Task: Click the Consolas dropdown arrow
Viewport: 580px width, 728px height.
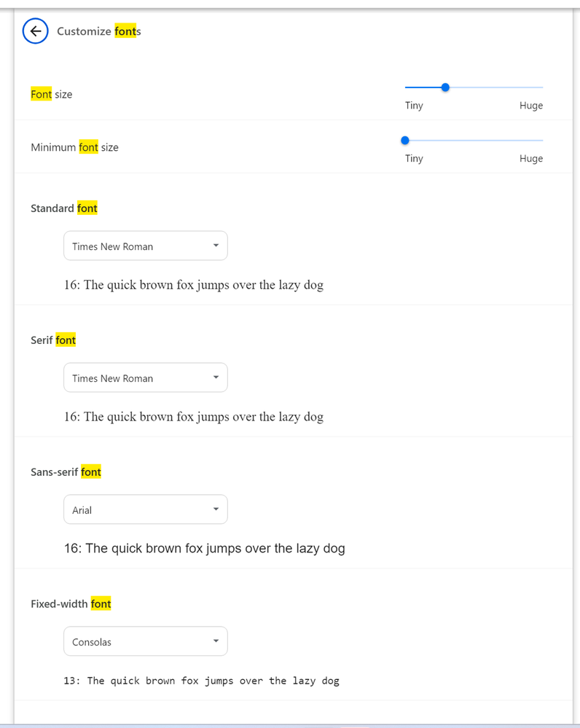Action: [x=216, y=641]
